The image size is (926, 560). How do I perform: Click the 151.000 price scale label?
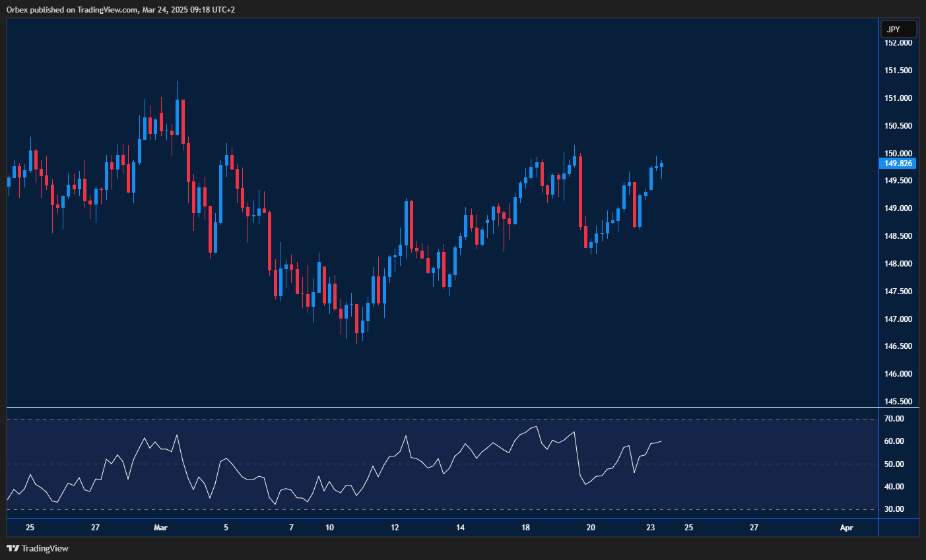pyautogui.click(x=898, y=98)
